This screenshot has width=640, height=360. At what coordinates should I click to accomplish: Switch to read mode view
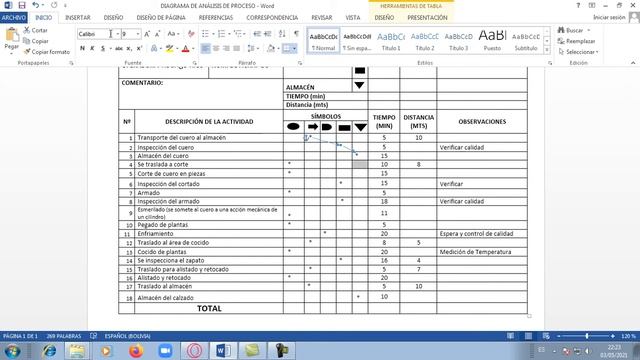coord(510,336)
